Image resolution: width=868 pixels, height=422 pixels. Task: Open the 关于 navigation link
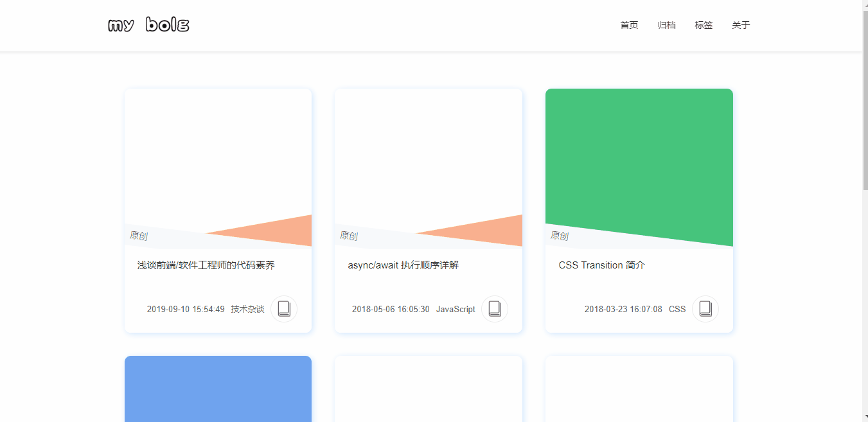click(x=741, y=25)
